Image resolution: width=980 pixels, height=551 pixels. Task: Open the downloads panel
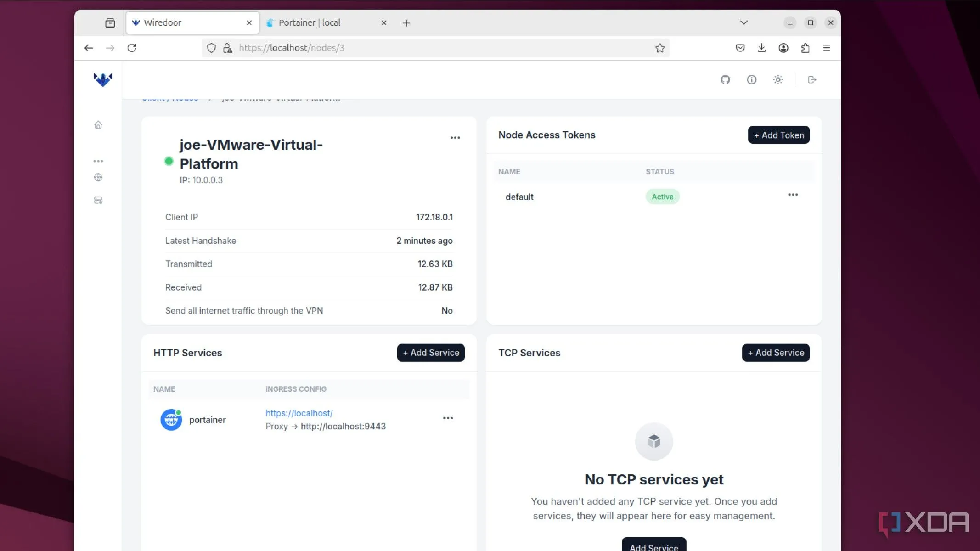click(x=761, y=48)
